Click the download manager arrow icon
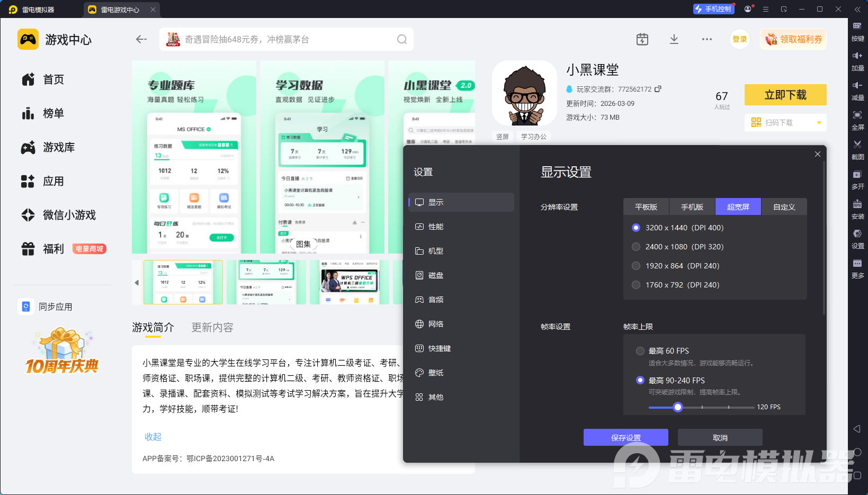This screenshot has height=495, width=868. pos(674,39)
